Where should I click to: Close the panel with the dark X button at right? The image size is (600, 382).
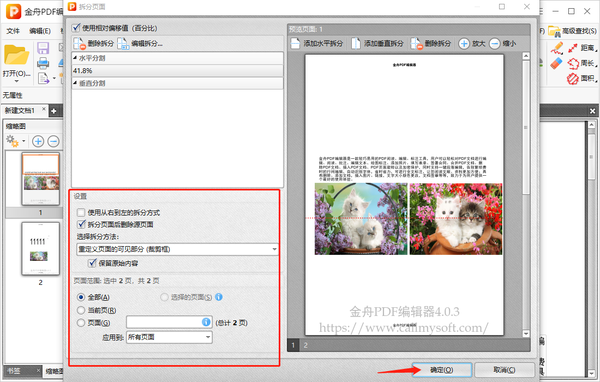click(592, 111)
